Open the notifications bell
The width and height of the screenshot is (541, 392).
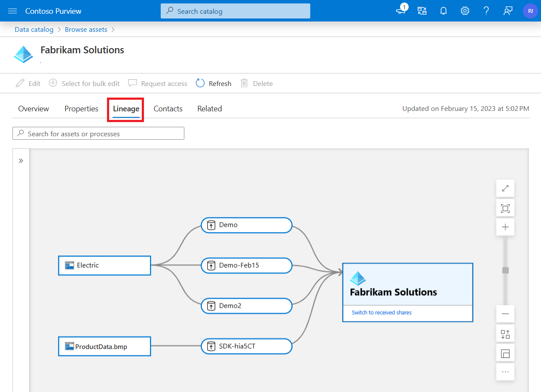click(x=443, y=11)
